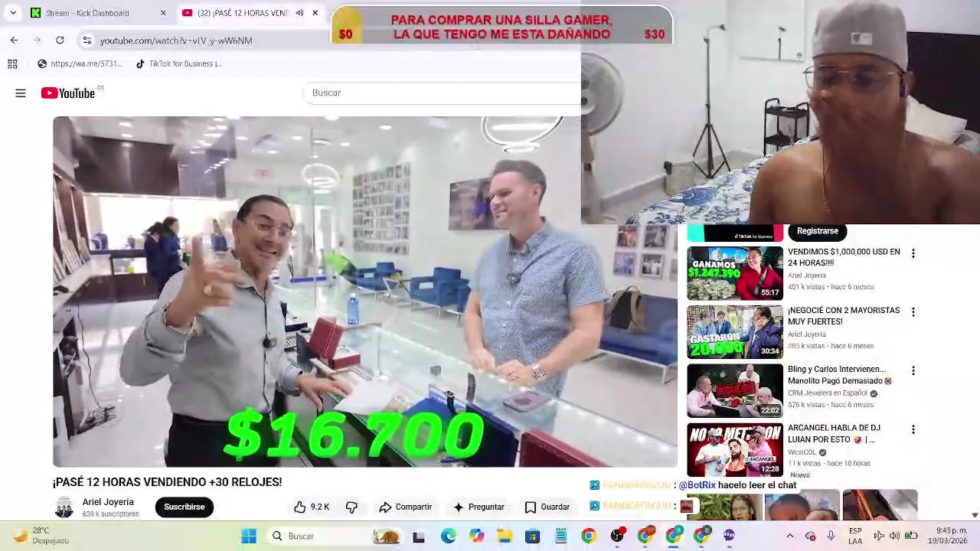
Task: Close the Kick Dashboard tab
Action: [x=162, y=13]
